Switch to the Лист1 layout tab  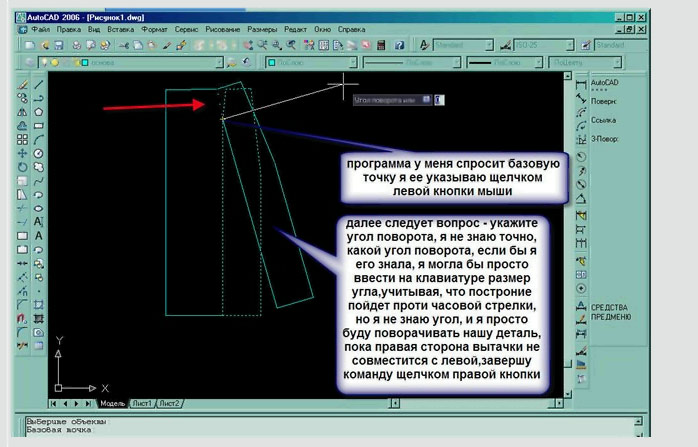[142, 402]
